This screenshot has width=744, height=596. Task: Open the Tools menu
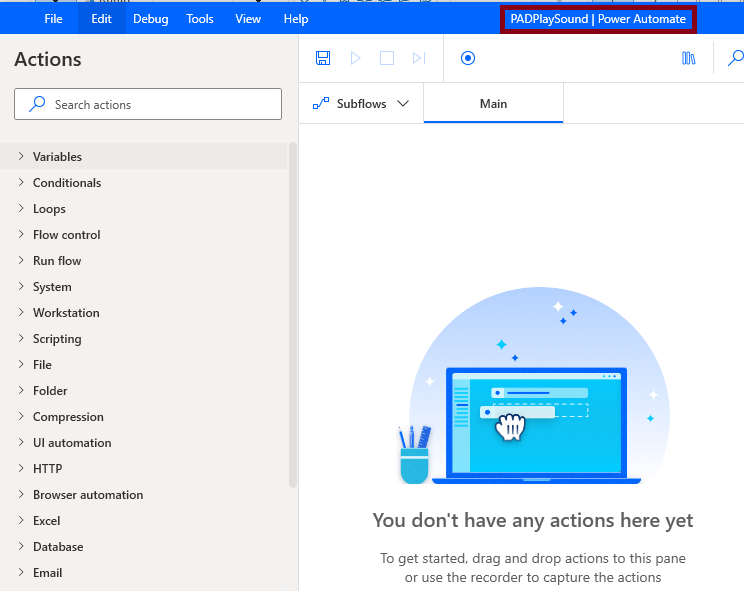[x=200, y=19]
